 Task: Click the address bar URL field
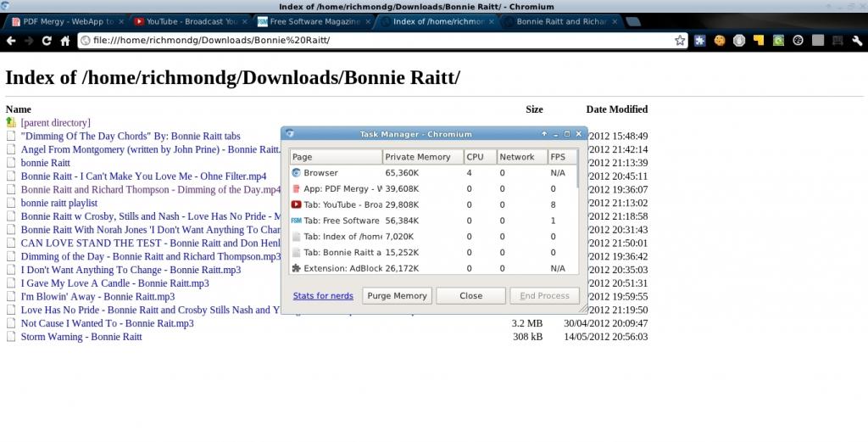pos(382,41)
